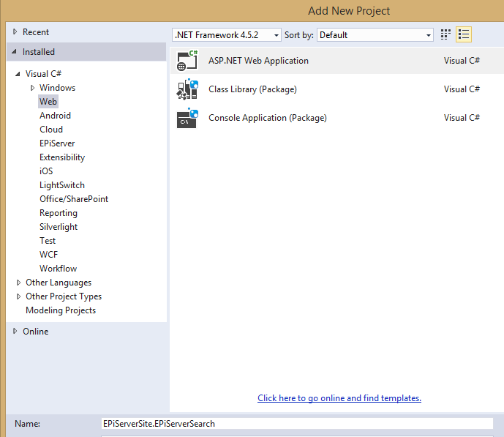504x437 pixels.
Task: Expand the Online section
Action: (15, 331)
